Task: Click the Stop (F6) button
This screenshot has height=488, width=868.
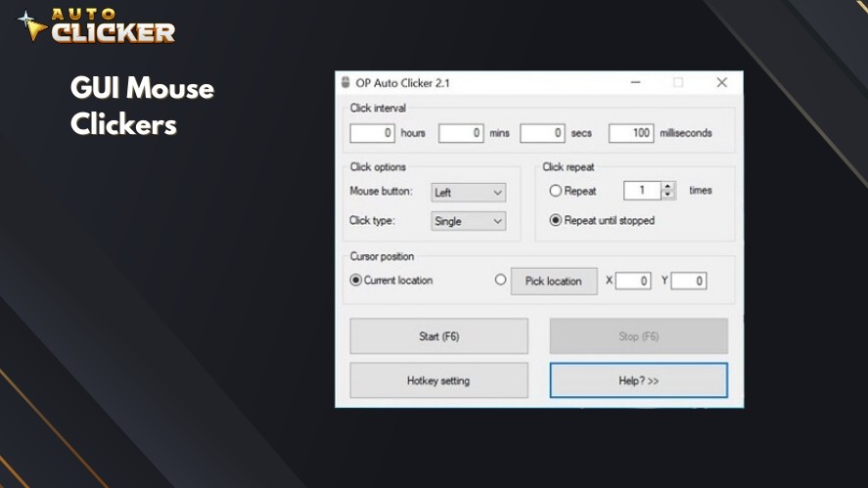Action: pos(639,335)
